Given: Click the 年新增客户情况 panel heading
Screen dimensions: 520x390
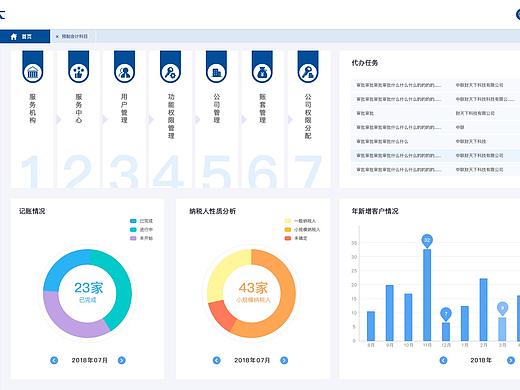Looking at the screenshot, I should point(375,211).
